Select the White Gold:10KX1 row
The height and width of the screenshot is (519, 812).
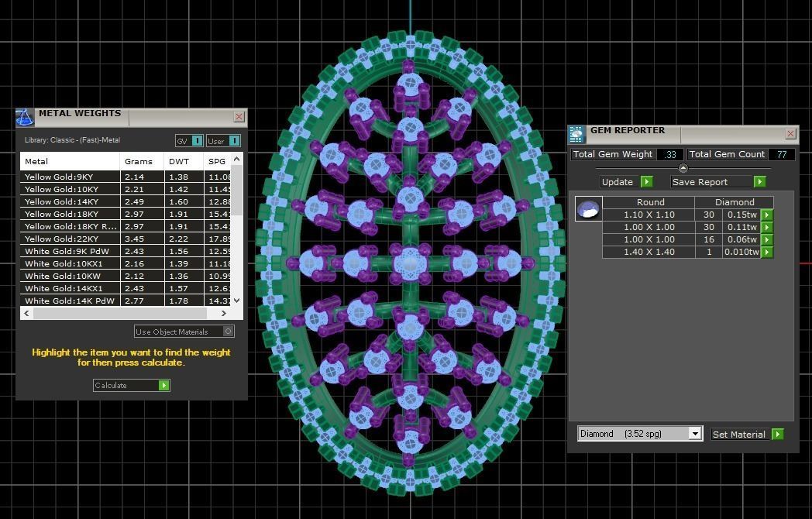126,263
